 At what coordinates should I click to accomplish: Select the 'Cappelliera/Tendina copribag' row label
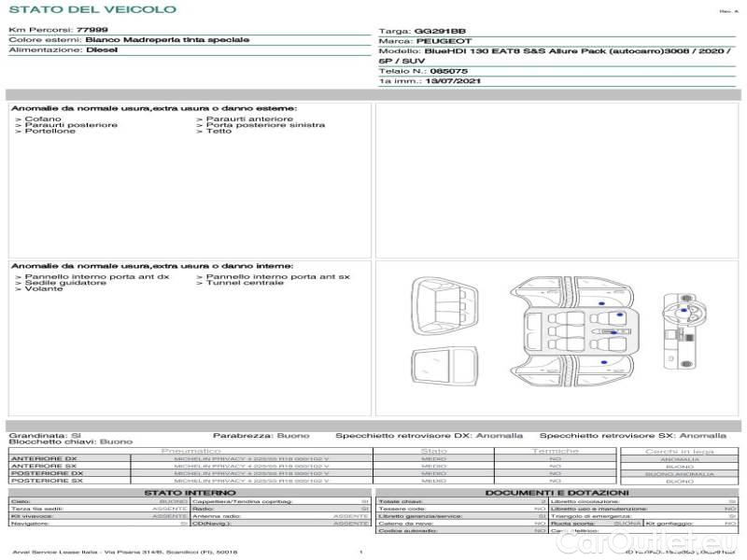point(242,501)
